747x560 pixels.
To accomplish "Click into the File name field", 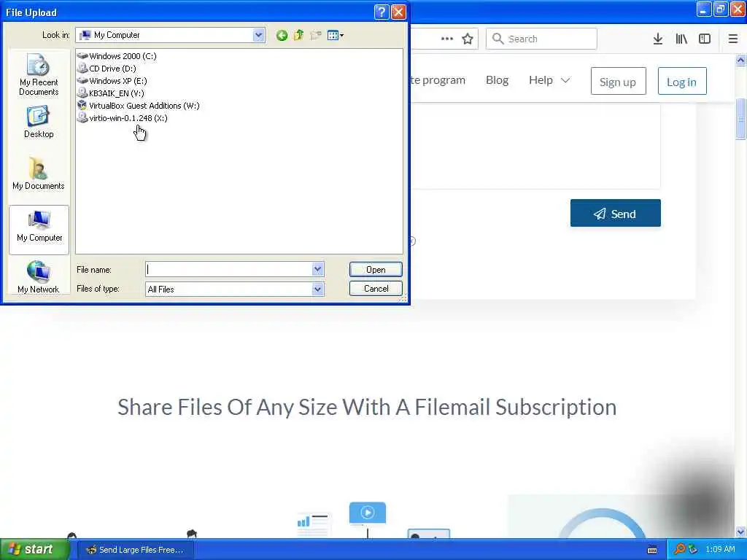I will point(228,270).
